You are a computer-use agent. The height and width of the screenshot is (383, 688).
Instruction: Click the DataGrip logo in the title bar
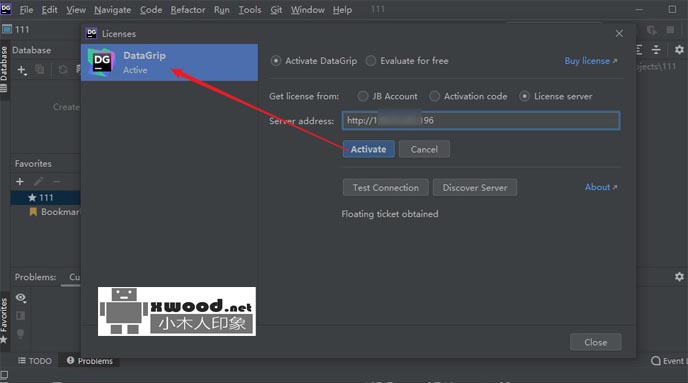(x=6, y=9)
